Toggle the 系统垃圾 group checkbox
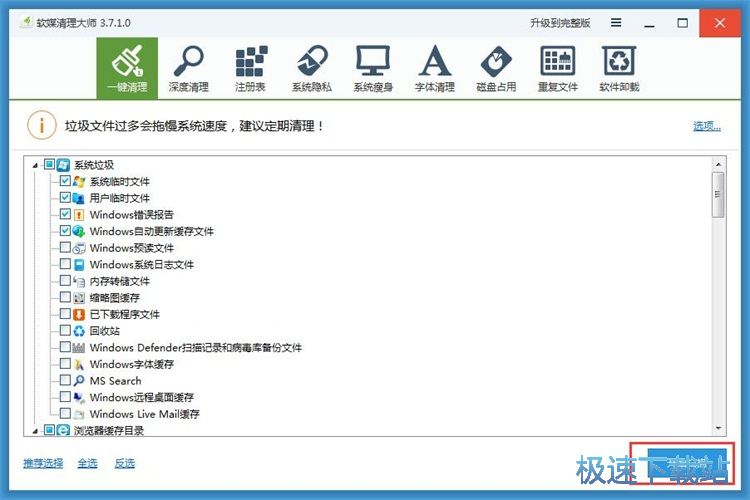The width and height of the screenshot is (750, 500). point(49,165)
